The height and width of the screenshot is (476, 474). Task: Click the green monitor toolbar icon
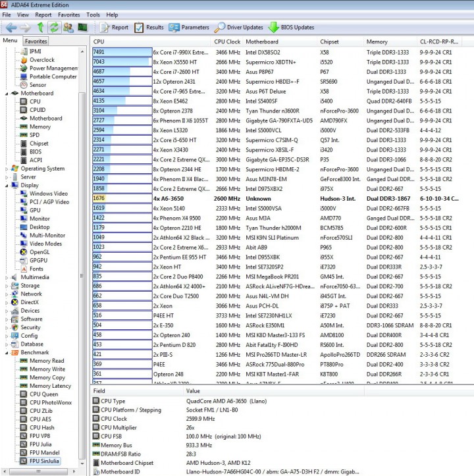tap(82, 28)
